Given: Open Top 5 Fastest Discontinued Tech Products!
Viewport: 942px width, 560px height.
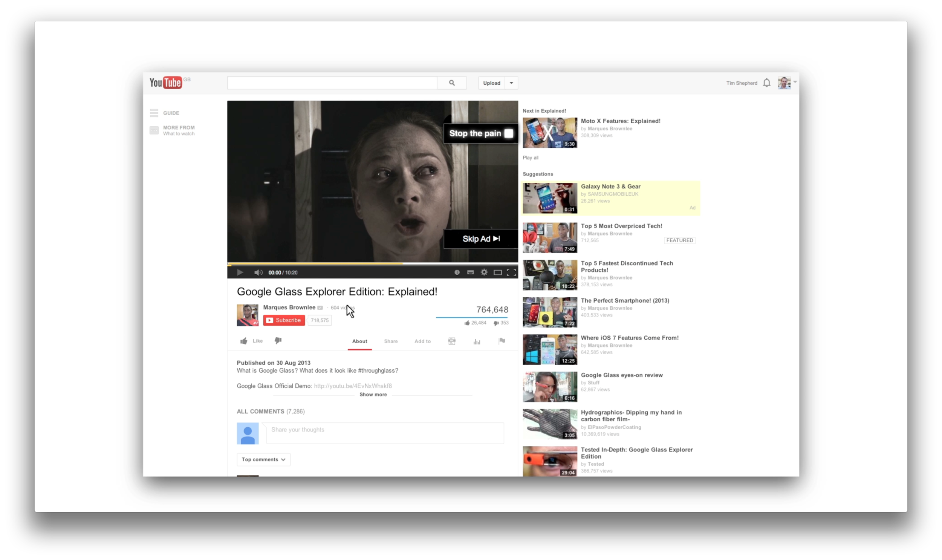Looking at the screenshot, I should (627, 267).
